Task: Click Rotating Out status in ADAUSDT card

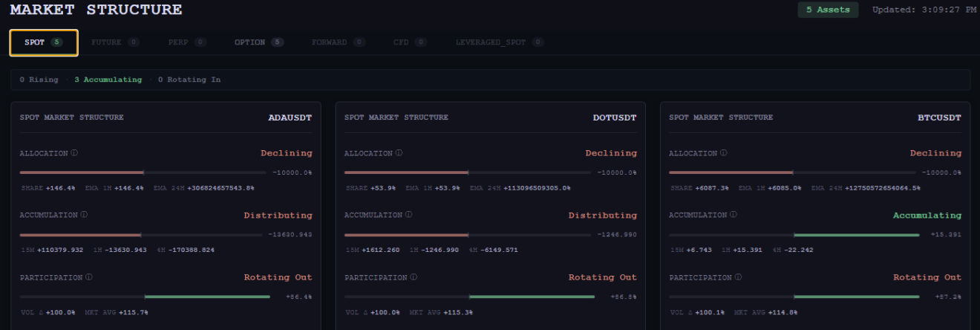Action: tap(278, 277)
